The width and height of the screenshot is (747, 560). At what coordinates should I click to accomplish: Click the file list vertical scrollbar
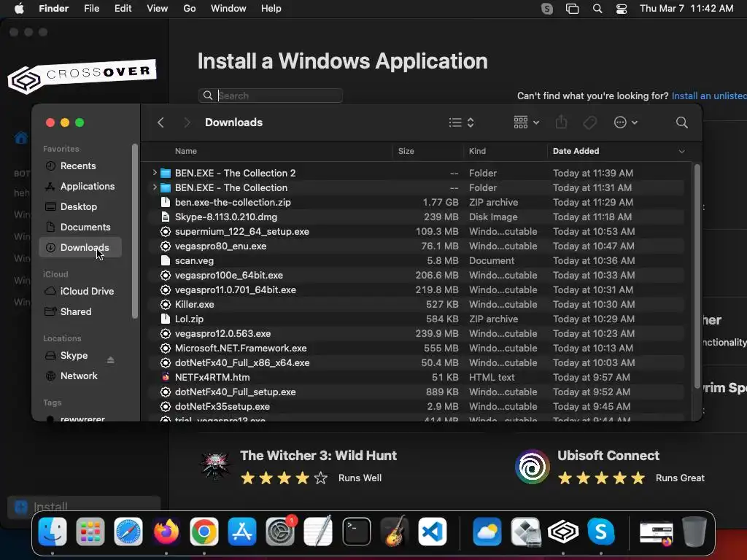(x=697, y=276)
